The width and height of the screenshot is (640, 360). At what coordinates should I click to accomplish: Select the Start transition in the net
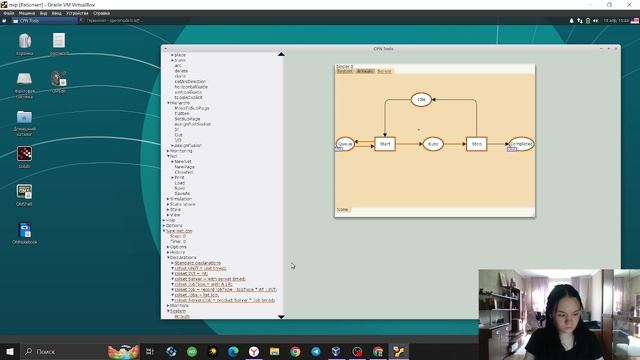coord(385,144)
